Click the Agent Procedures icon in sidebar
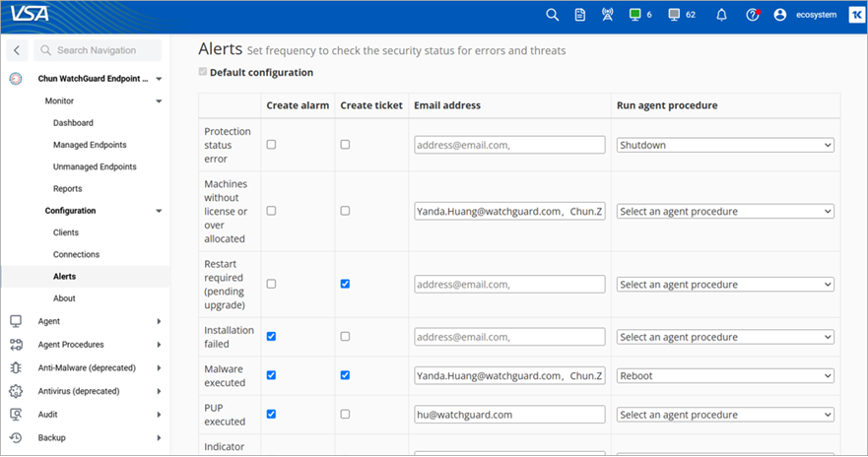The width and height of the screenshot is (868, 457). coord(16,345)
